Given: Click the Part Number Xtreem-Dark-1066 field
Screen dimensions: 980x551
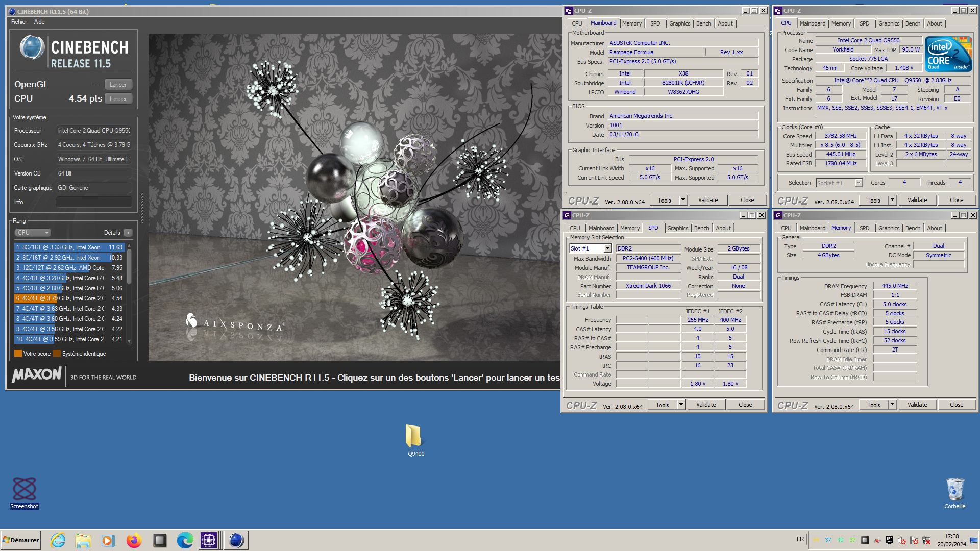Looking at the screenshot, I should coord(648,286).
